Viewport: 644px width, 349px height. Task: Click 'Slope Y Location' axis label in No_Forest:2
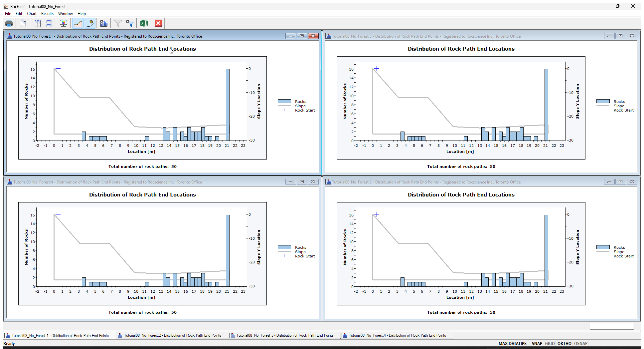577,247
